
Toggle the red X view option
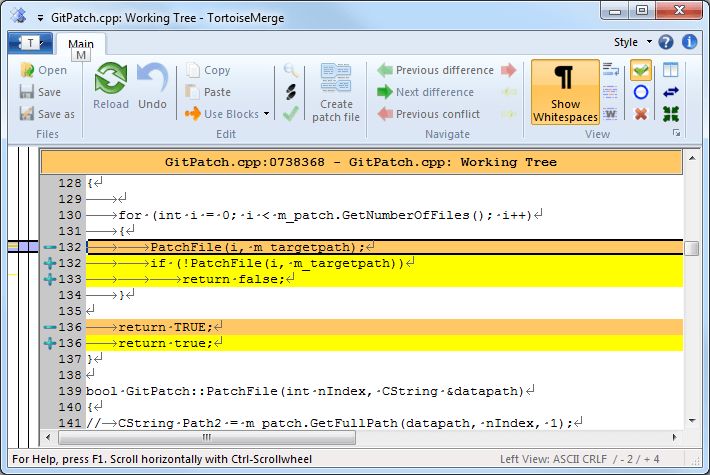[641, 114]
